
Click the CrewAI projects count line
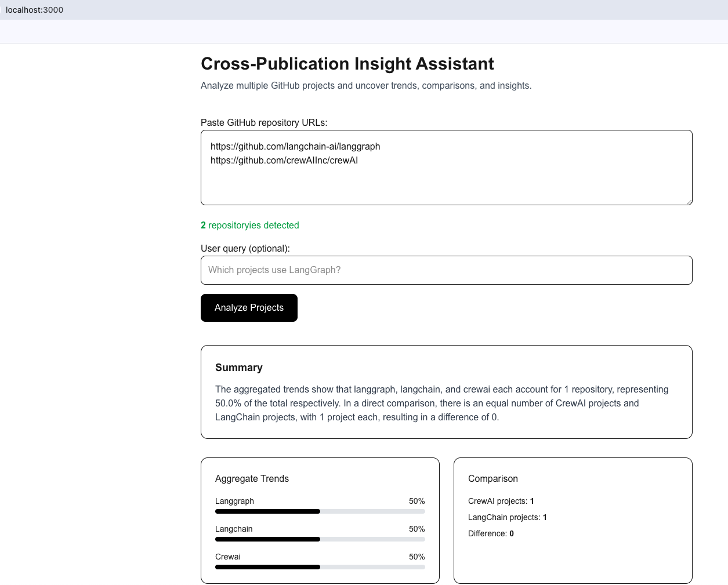(x=501, y=501)
